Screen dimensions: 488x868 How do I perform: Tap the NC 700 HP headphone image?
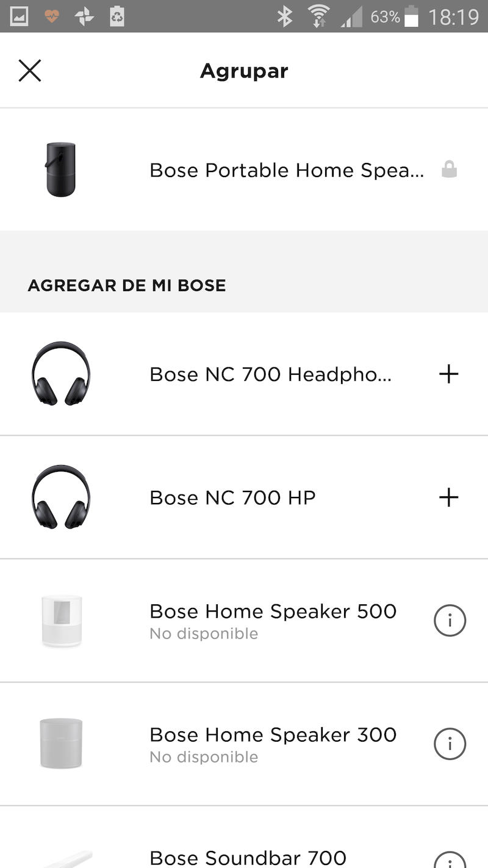61,497
